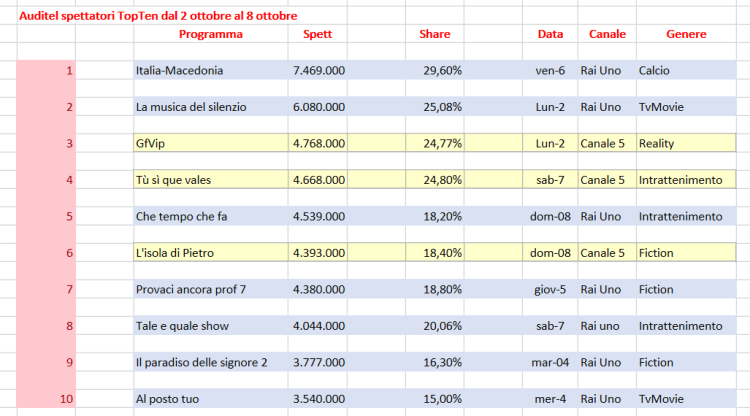Select the 'L'isola di Pietro' cell
This screenshot has width=750, height=416.
pyautogui.click(x=175, y=253)
